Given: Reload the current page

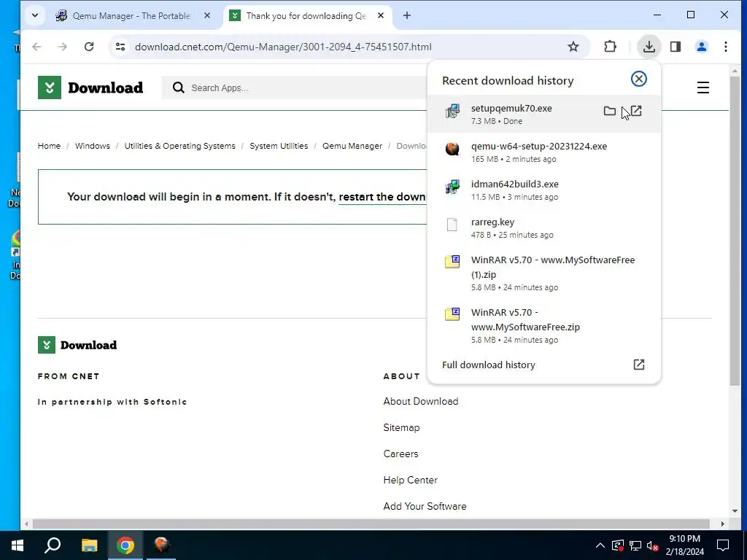Looking at the screenshot, I should point(89,47).
